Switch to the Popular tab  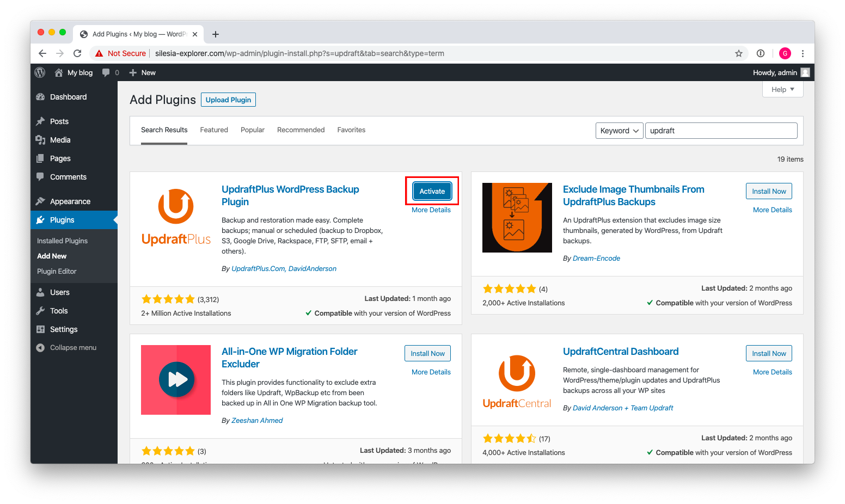click(253, 130)
